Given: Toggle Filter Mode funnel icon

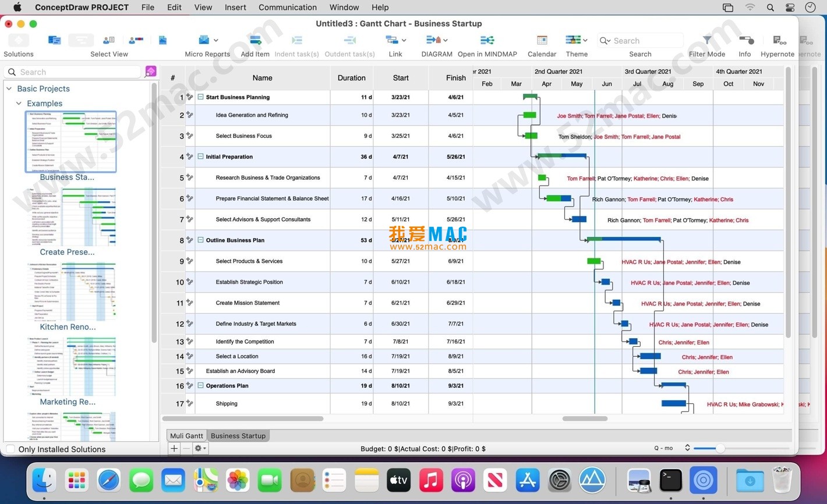Looking at the screenshot, I should [706, 40].
